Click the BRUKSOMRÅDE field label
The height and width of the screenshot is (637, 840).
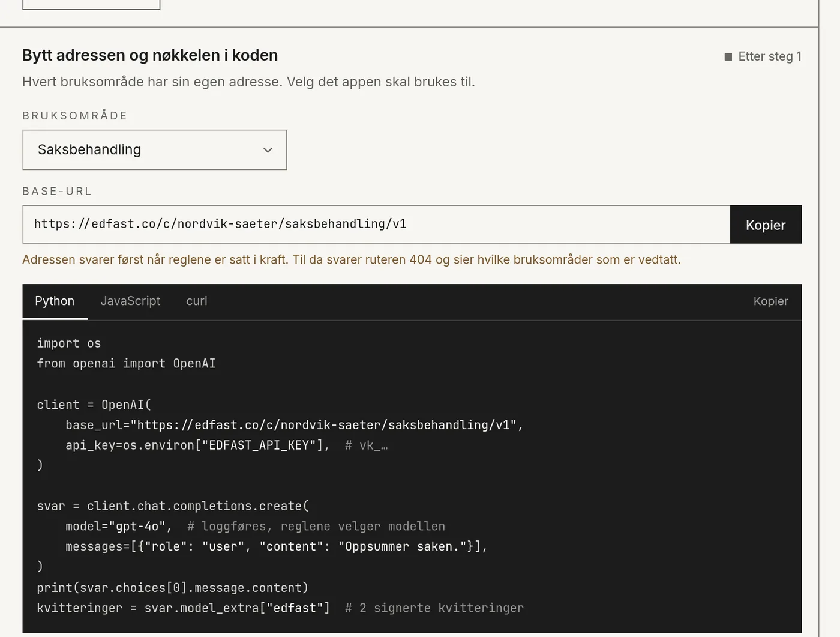coord(75,116)
